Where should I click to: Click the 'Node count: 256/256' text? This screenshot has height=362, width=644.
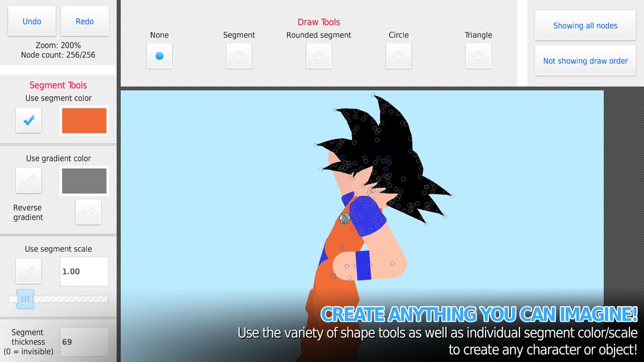58,55
